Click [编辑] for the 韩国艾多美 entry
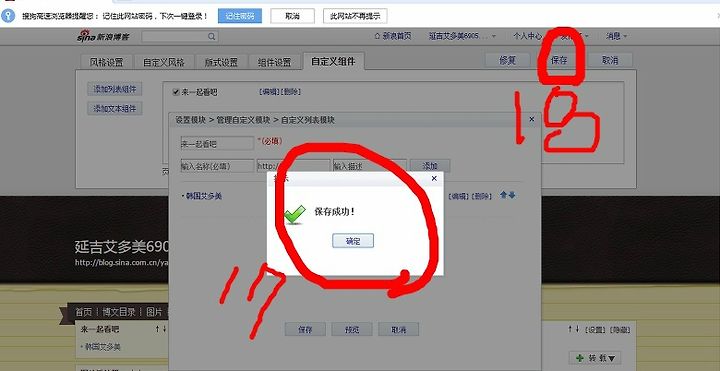720x371 pixels. pyautogui.click(x=458, y=196)
